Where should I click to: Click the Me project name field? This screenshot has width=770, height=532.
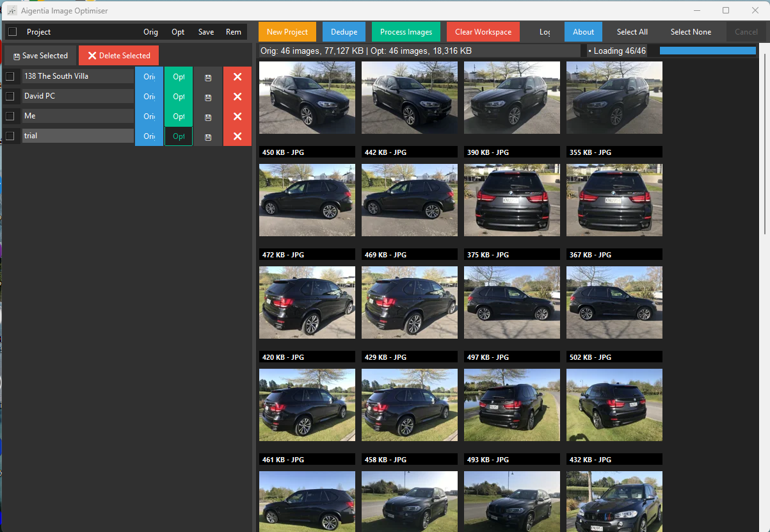click(77, 116)
